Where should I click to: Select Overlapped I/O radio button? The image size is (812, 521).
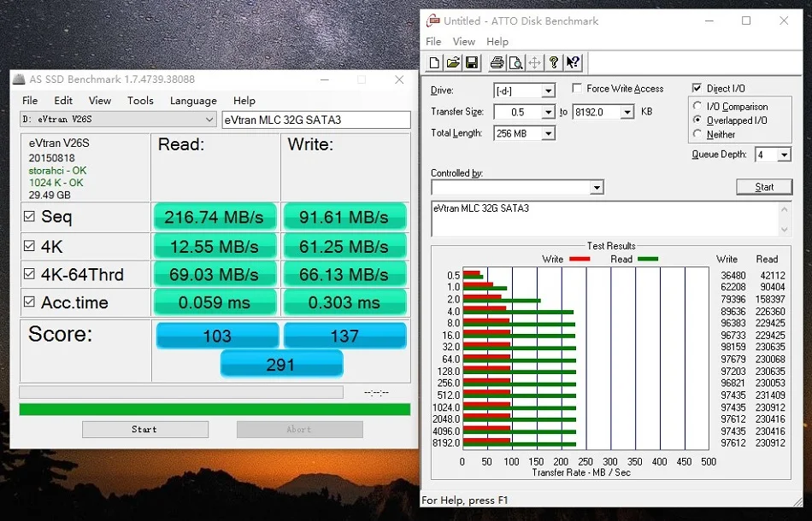coord(697,120)
